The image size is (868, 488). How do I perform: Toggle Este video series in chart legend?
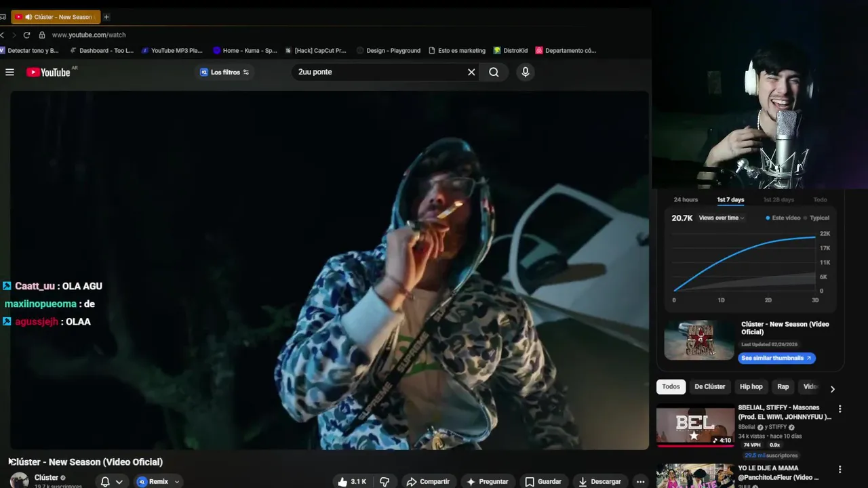pyautogui.click(x=783, y=218)
